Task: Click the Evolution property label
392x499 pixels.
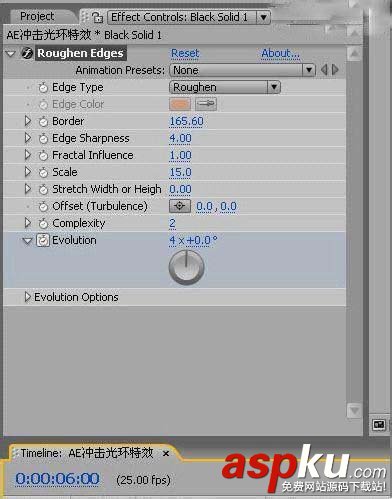Action: click(x=74, y=240)
